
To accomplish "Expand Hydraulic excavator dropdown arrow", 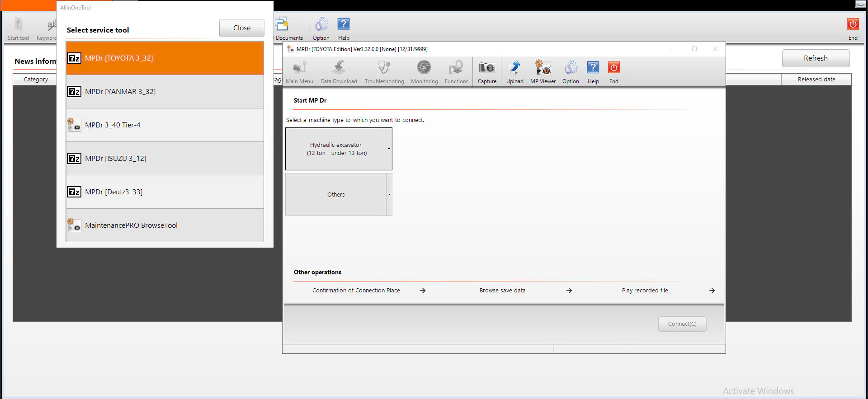I will click(389, 149).
